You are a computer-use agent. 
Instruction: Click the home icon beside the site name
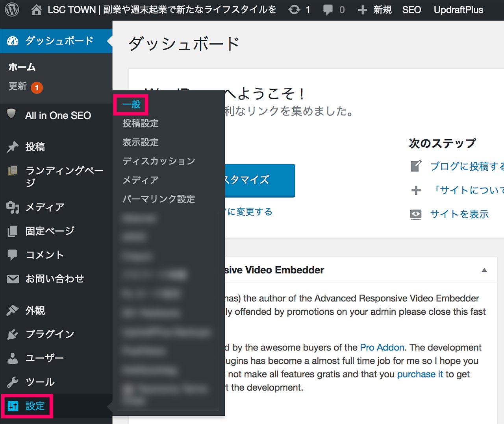tap(36, 9)
